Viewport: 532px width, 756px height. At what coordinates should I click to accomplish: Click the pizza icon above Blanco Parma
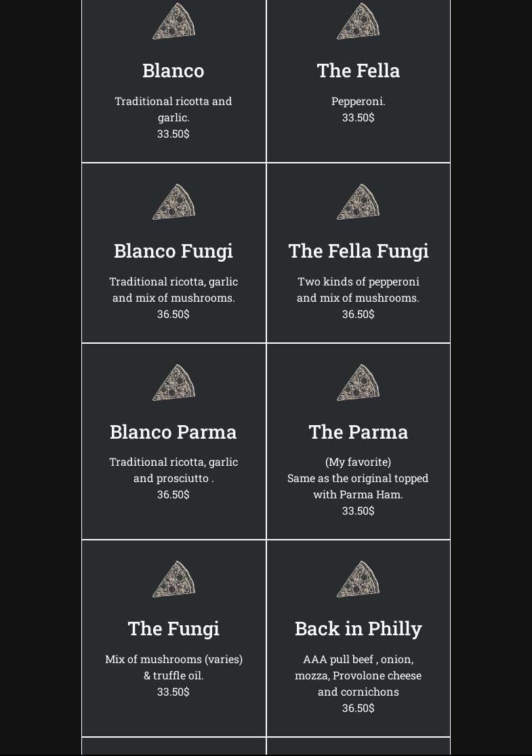(x=173, y=383)
